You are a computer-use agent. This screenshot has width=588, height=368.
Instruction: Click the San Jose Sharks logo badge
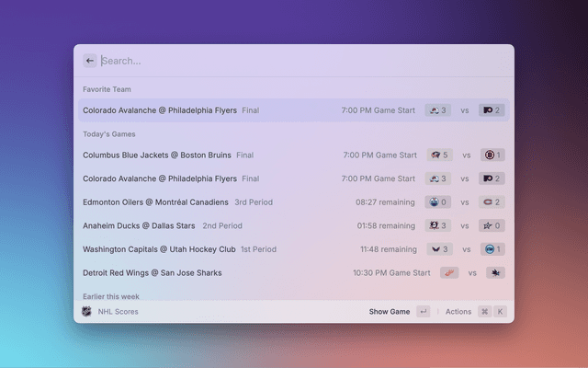pyautogui.click(x=495, y=273)
